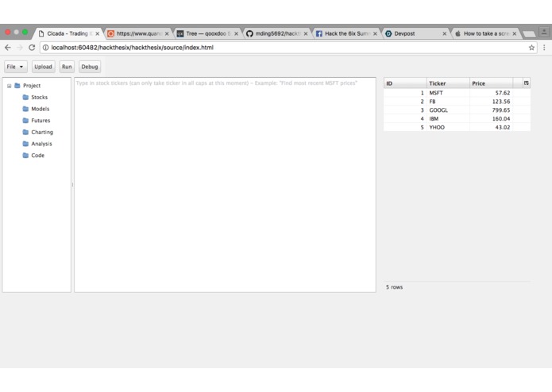552x392 pixels.
Task: Go forward in browser history
Action: point(20,48)
